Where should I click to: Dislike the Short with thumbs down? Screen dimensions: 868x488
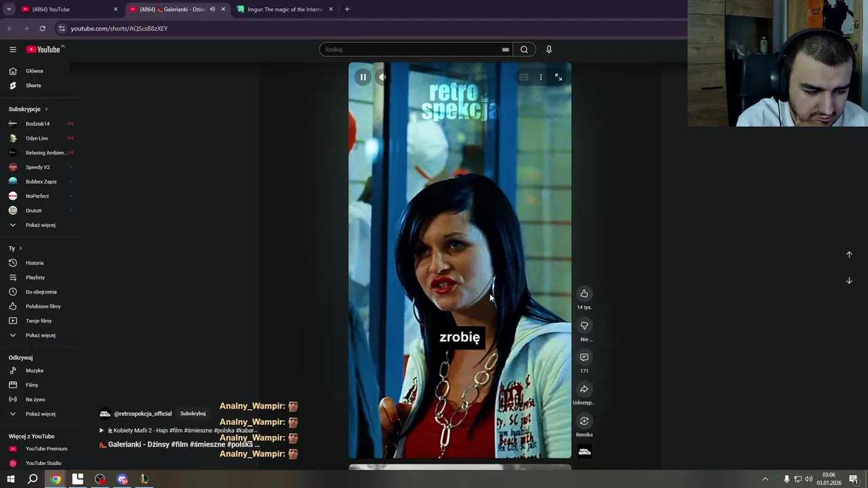pos(584,325)
